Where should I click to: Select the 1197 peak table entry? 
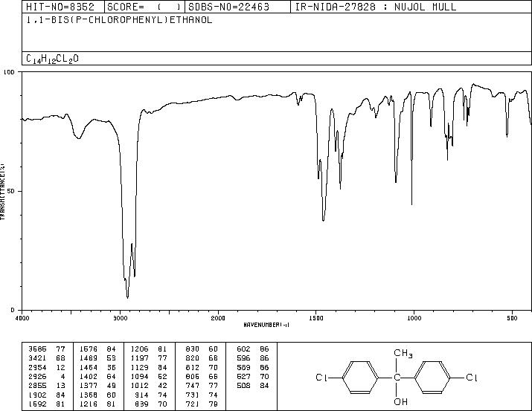(149, 358)
